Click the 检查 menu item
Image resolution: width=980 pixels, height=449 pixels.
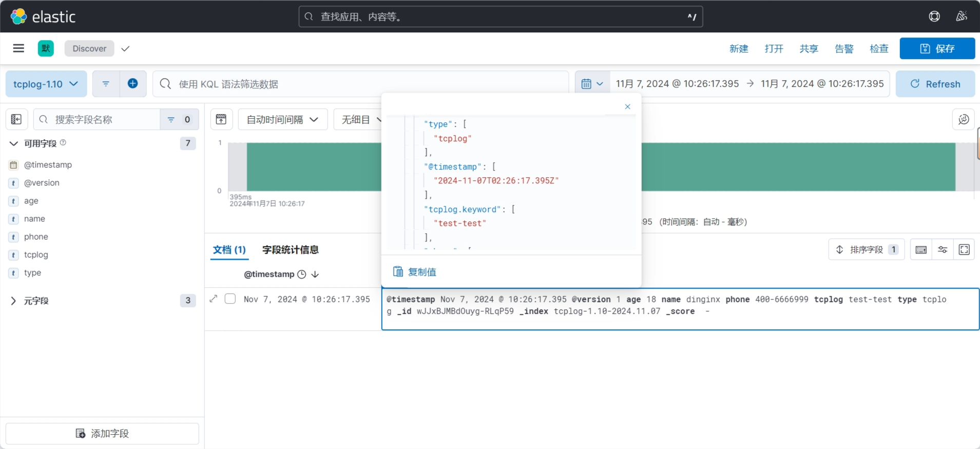click(879, 48)
